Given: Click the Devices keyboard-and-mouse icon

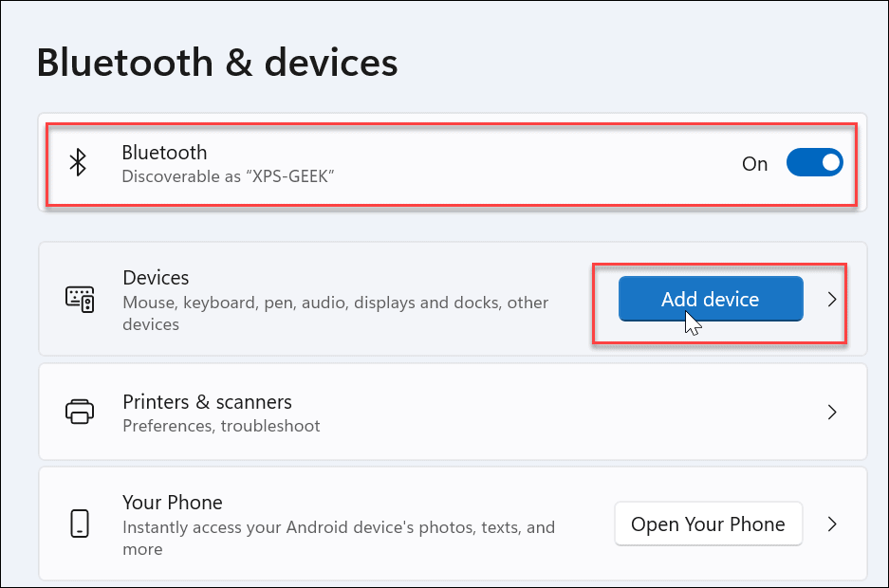Looking at the screenshot, I should point(80,299).
